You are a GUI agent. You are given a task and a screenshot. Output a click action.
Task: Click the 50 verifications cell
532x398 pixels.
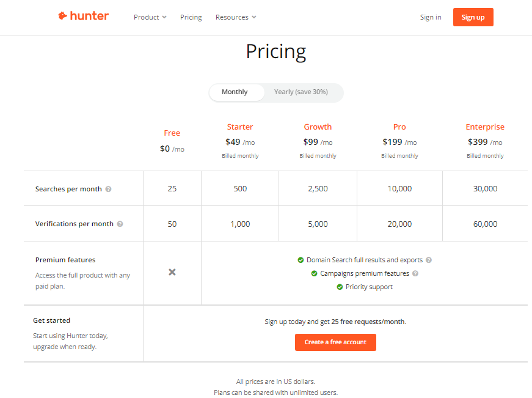tap(172, 224)
